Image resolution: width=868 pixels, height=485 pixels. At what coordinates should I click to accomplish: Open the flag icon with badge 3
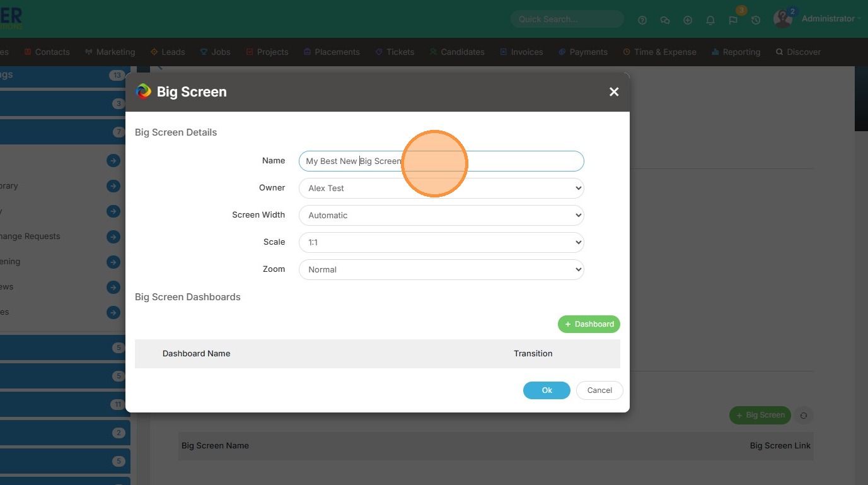point(733,20)
